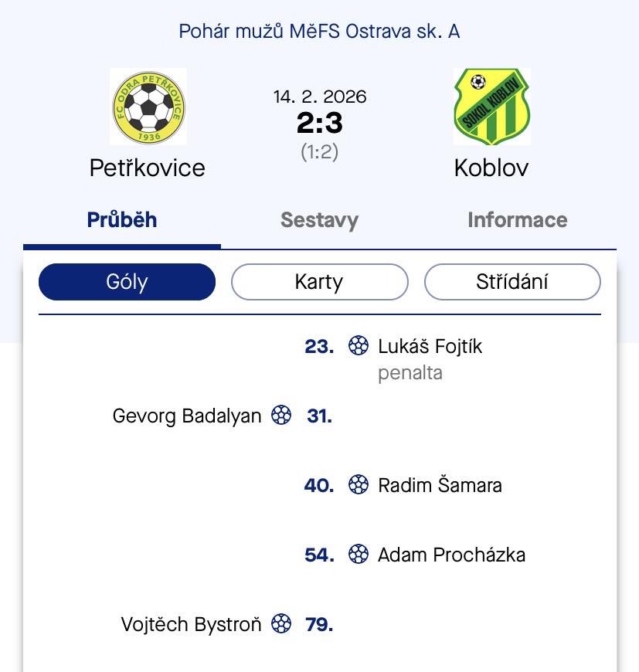This screenshot has height=672, width=639.
Task: Click goal ball icon beside Adam Procházka
Action: (359, 555)
